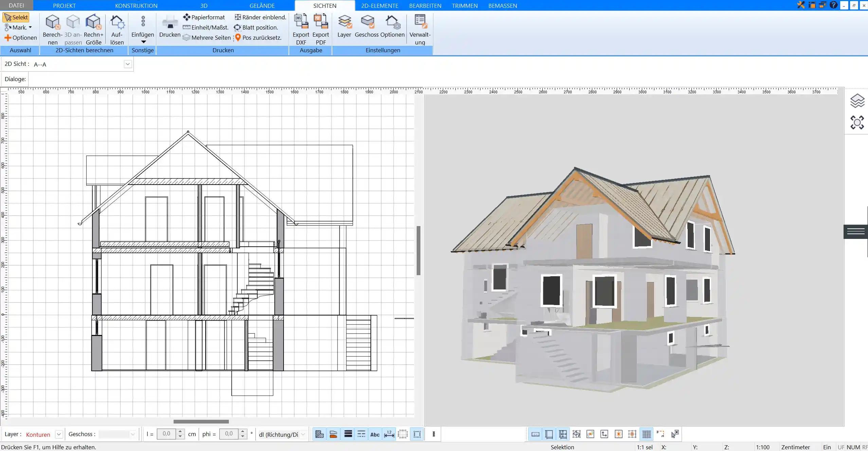The image size is (868, 451).
Task: Expand the Einfügen dropdown arrow
Action: [x=143, y=42]
